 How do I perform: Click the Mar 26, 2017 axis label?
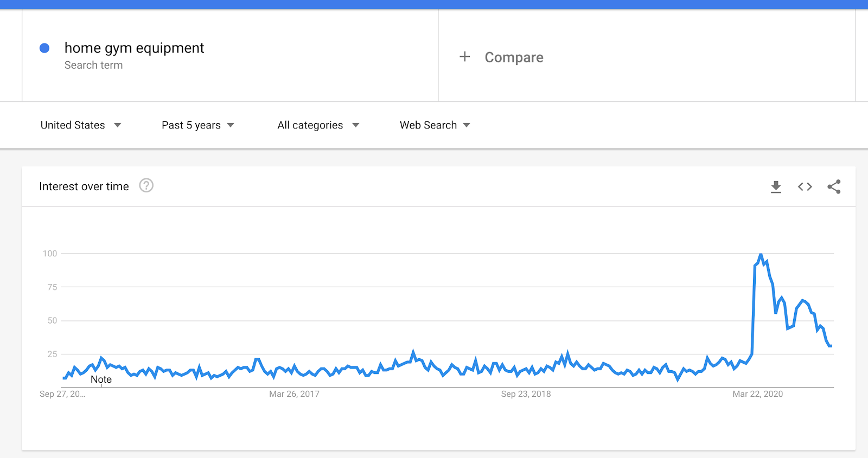point(294,394)
